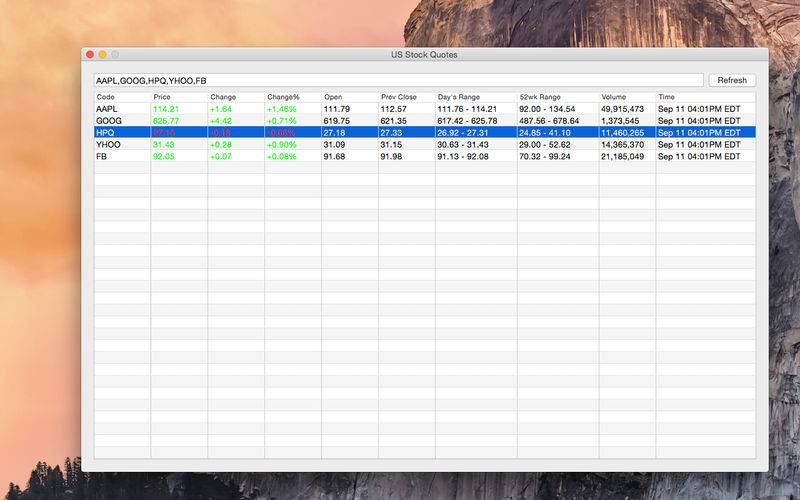Click GOOG change value +4.42

[x=221, y=121]
